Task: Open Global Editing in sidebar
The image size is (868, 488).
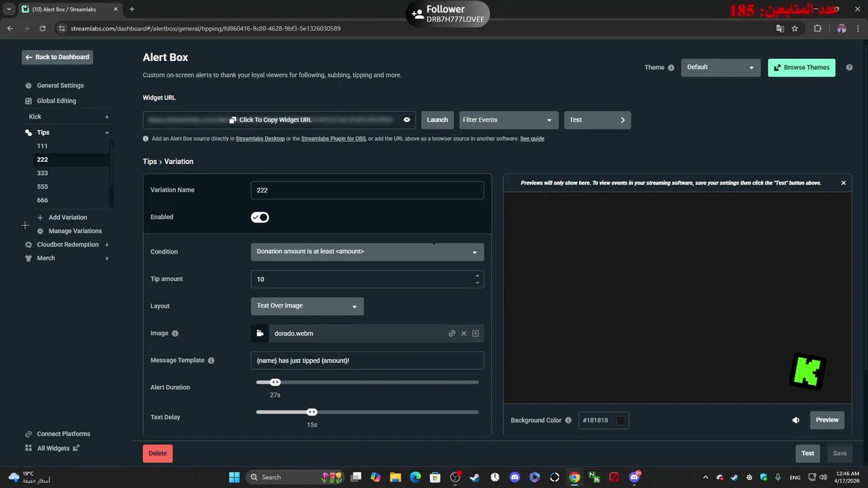Action: tap(56, 101)
